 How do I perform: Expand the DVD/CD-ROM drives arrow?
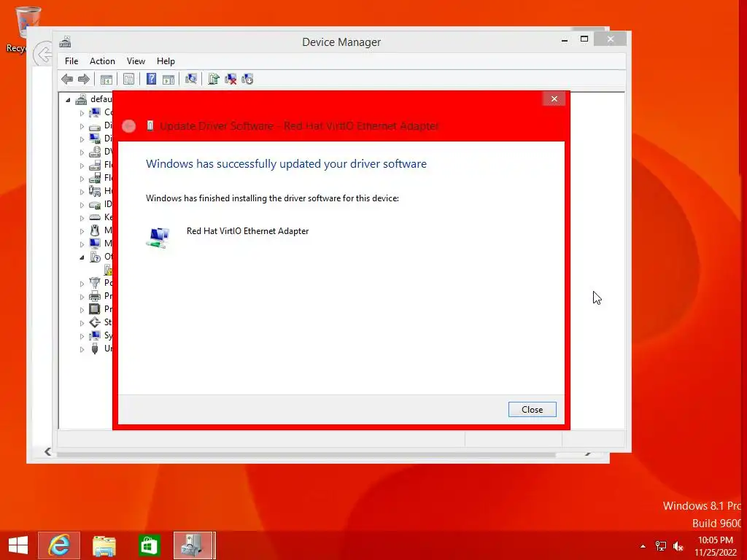[x=82, y=152]
